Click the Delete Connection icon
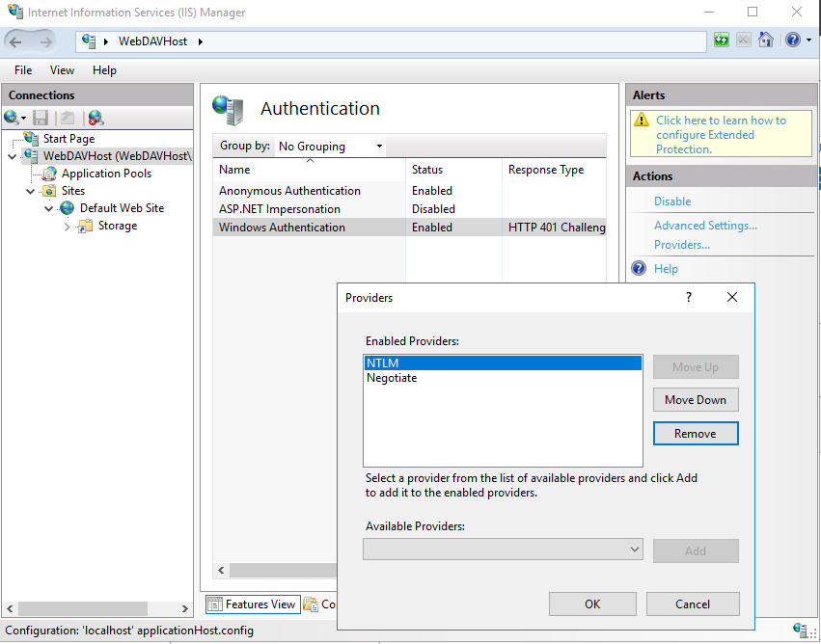Image resolution: width=821 pixels, height=644 pixels. [96, 118]
